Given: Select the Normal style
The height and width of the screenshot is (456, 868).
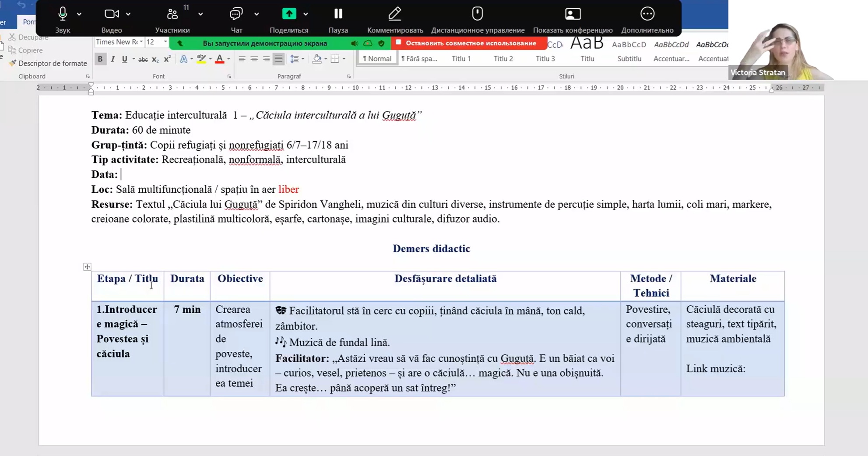Looking at the screenshot, I should coord(377,59).
